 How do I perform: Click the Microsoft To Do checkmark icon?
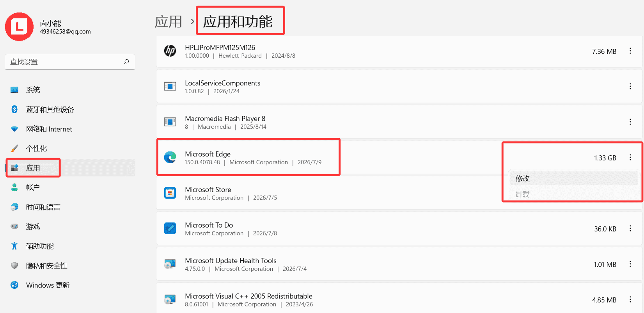170,228
